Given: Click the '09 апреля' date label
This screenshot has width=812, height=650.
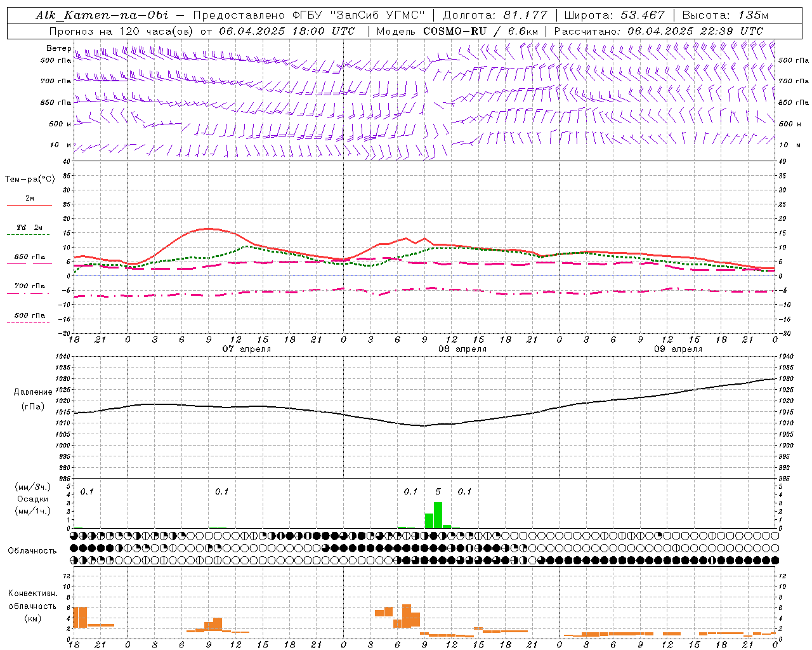Looking at the screenshot, I should tap(678, 348).
